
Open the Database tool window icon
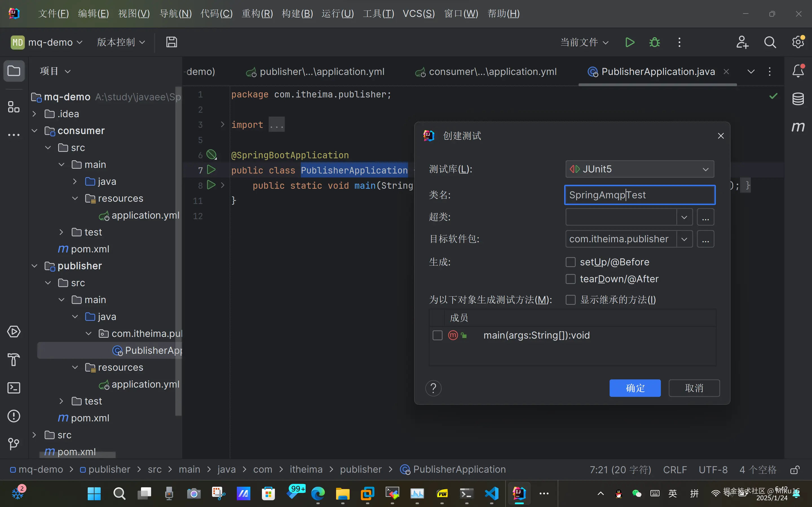[x=798, y=99]
